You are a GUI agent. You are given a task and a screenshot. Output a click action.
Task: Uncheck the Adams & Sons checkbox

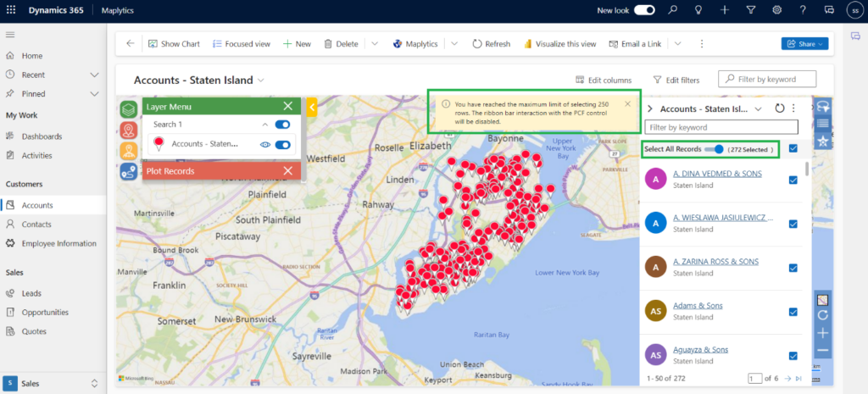(x=793, y=312)
